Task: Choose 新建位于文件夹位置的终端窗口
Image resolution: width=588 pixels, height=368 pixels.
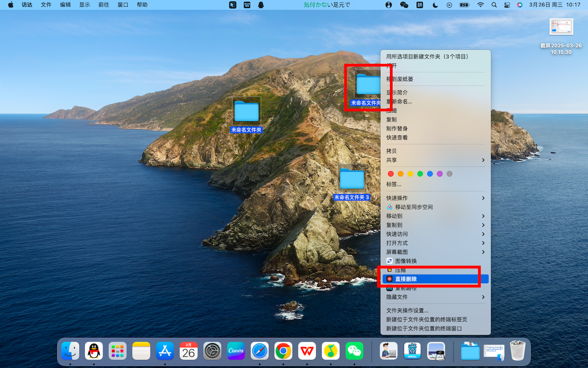Action: click(436, 329)
